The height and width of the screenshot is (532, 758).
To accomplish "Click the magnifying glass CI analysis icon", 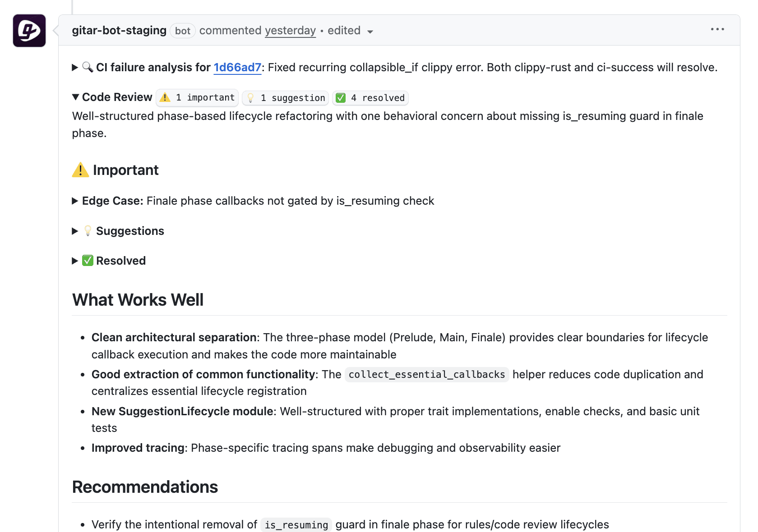I will point(88,67).
